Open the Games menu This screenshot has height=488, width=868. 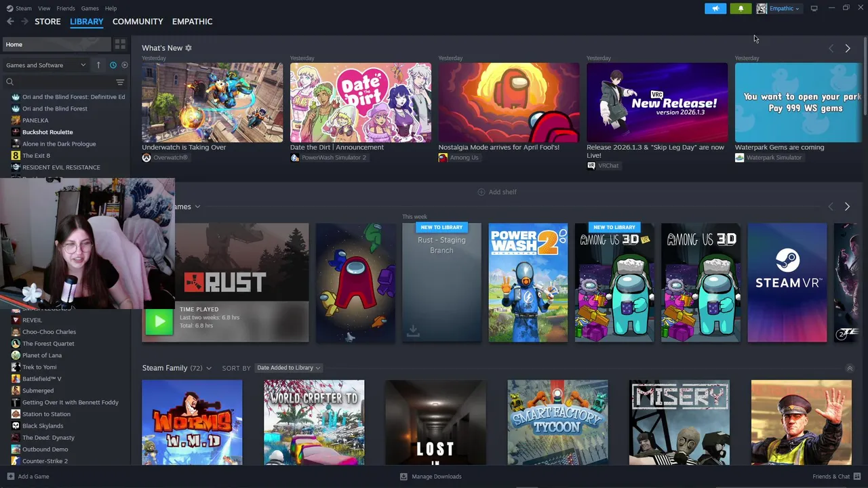click(x=90, y=8)
